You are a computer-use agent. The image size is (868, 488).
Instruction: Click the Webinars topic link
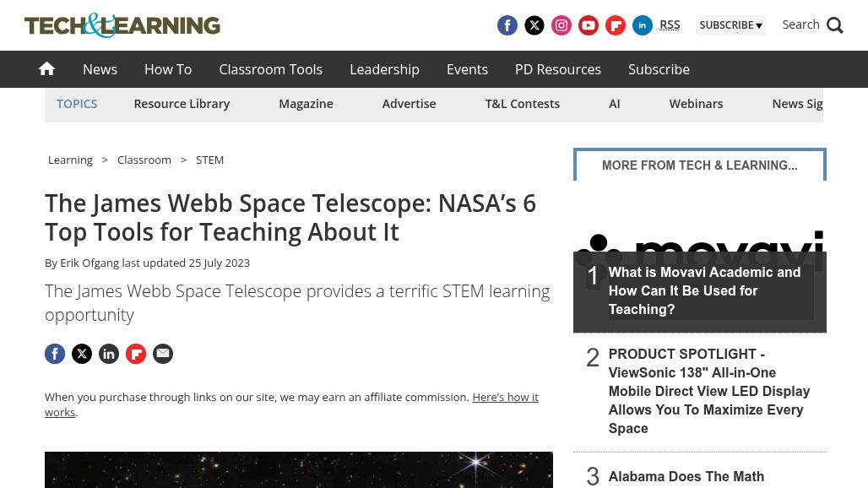point(696,103)
